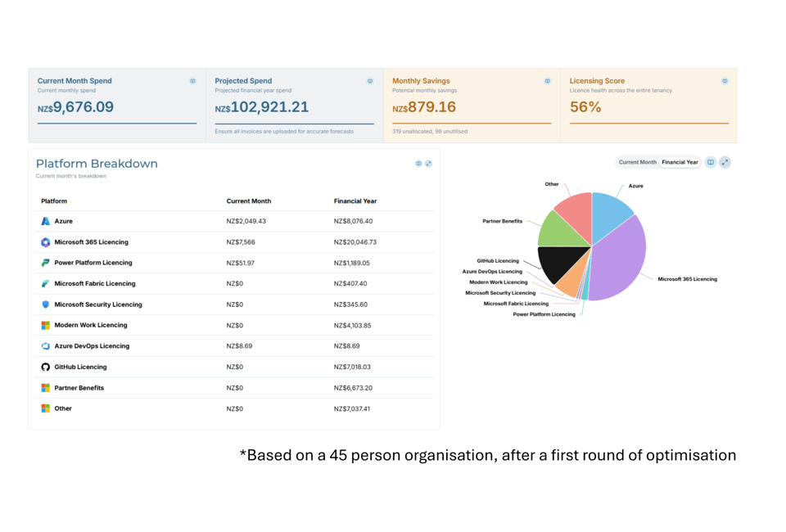Image resolution: width=786 pixels, height=532 pixels.
Task: Switch chart to Current Month view
Action: pos(637,162)
